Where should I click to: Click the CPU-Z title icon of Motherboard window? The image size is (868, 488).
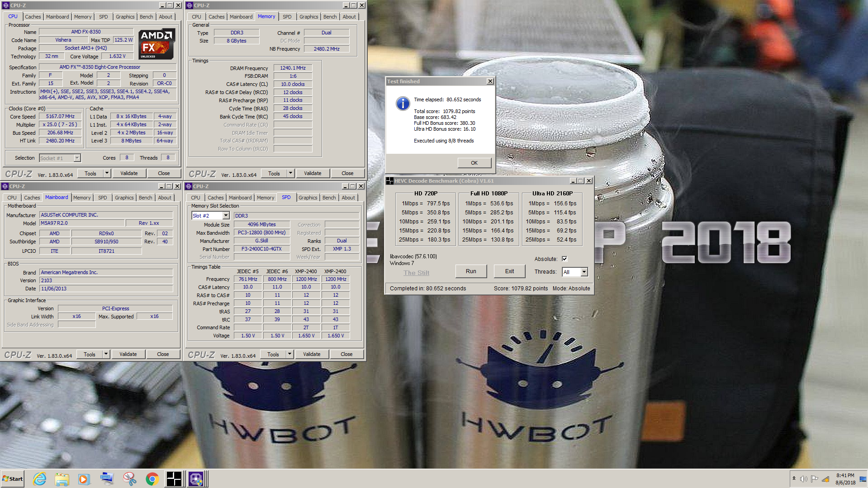5,186
